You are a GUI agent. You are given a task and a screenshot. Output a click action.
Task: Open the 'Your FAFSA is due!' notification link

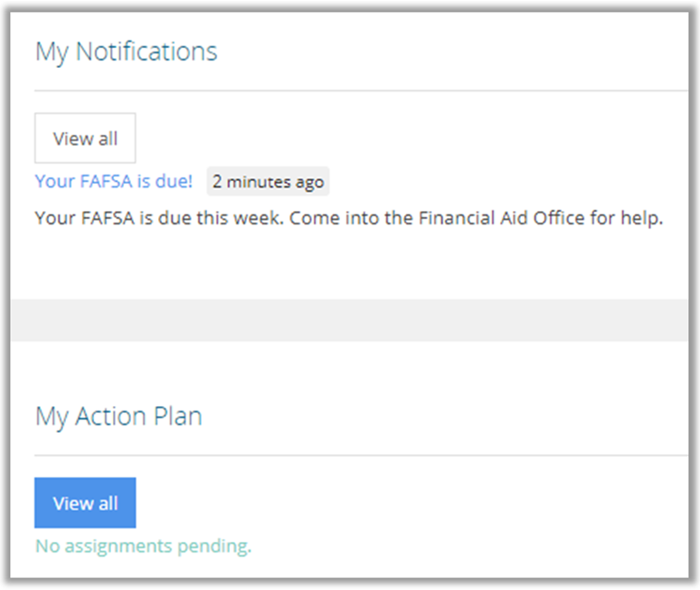114,181
